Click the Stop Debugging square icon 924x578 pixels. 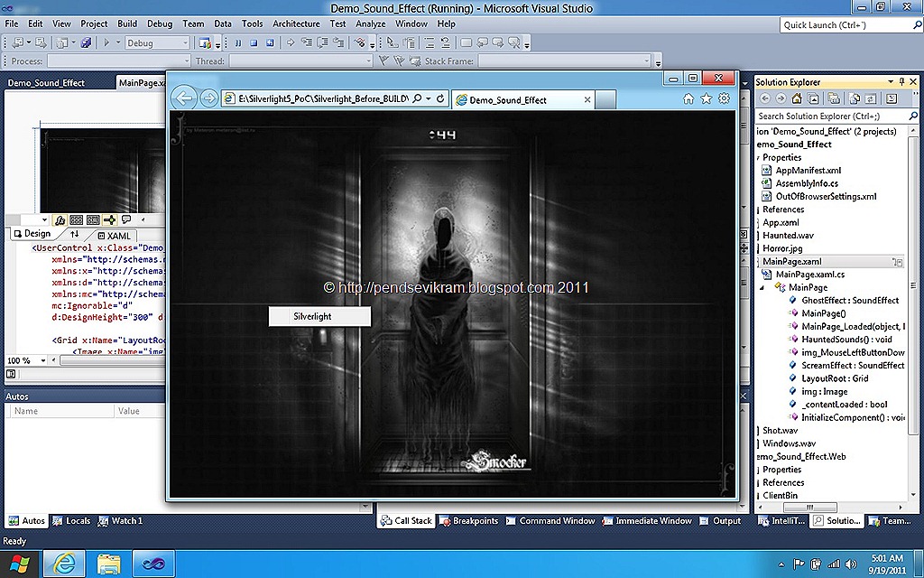point(254,42)
